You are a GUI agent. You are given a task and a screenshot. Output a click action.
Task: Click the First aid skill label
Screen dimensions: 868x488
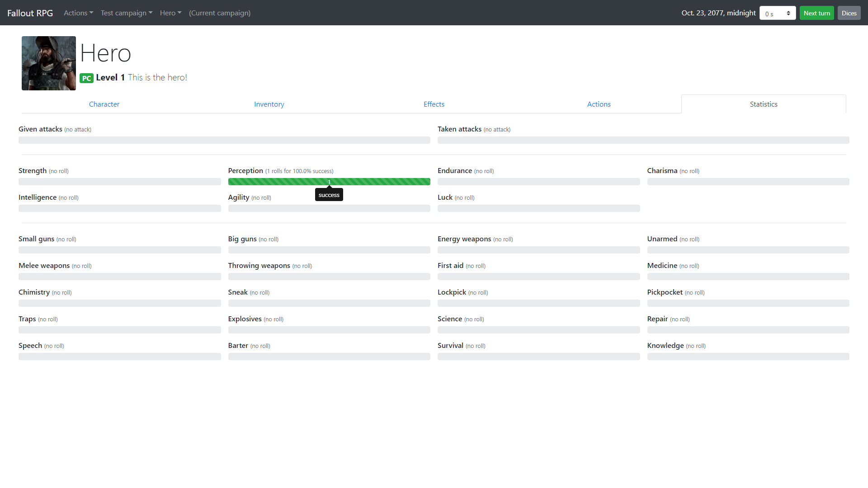tap(450, 266)
